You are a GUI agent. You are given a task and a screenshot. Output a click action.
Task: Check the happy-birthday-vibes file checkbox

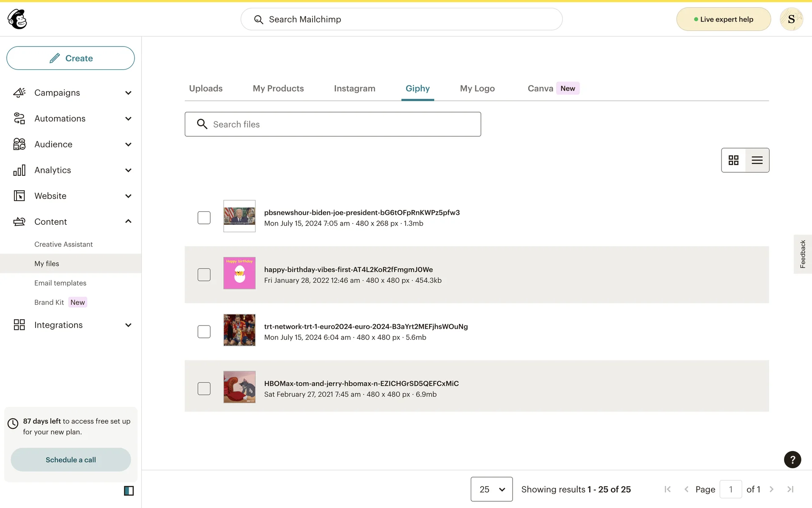204,275
